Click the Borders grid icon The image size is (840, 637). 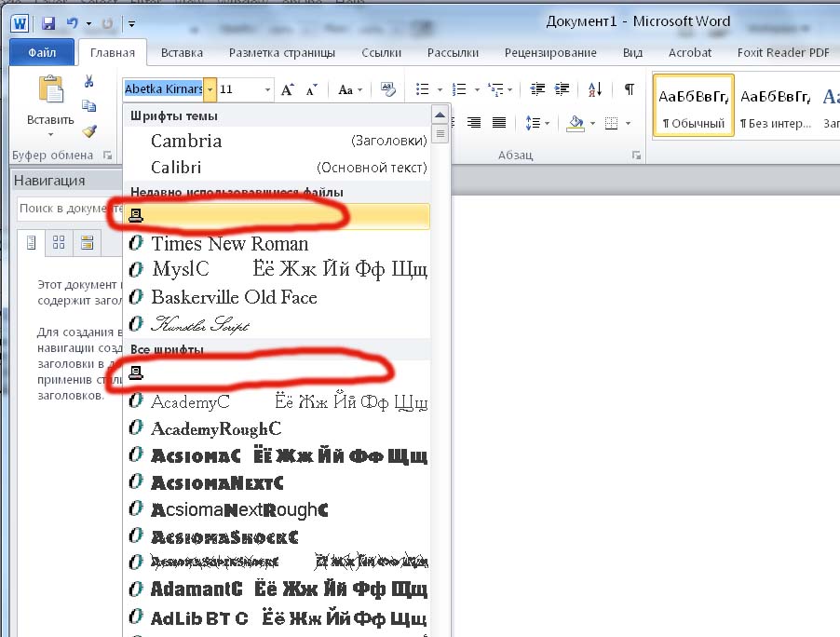(611, 123)
